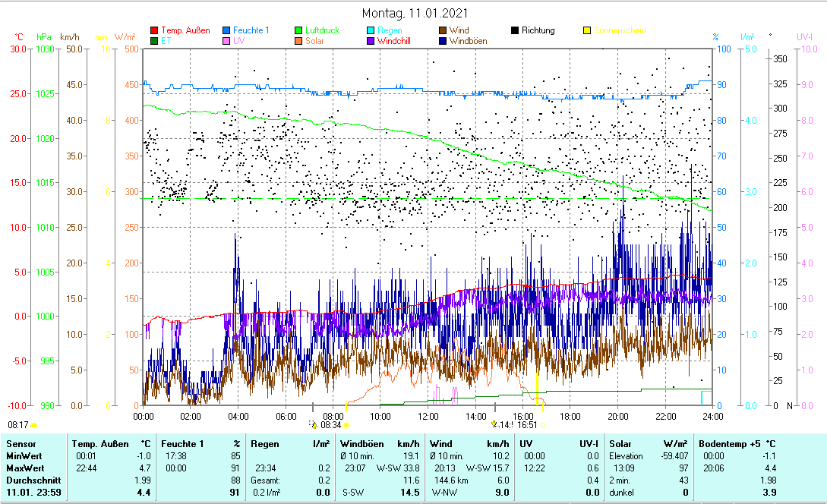Click the solar max time '13:09'
Screen dimensions: 827x504
coord(624,468)
